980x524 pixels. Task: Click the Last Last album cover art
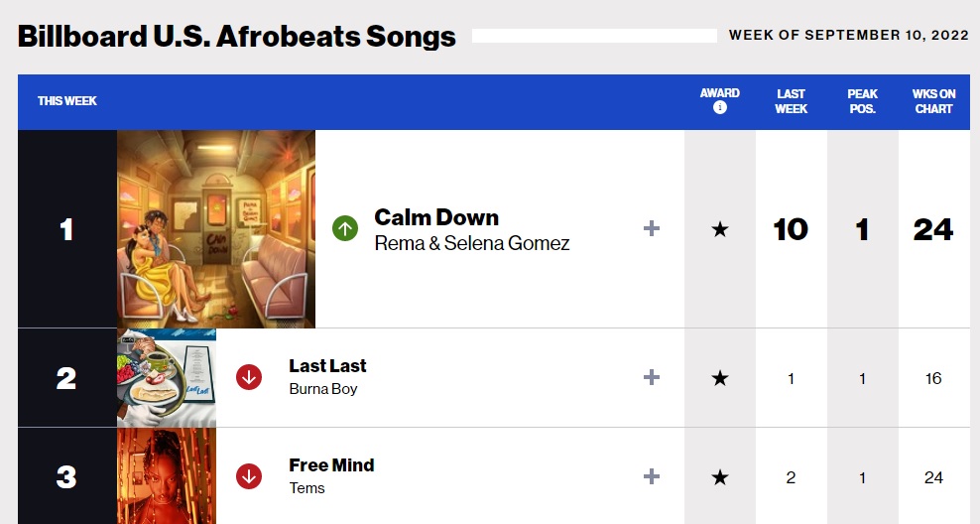[167, 378]
